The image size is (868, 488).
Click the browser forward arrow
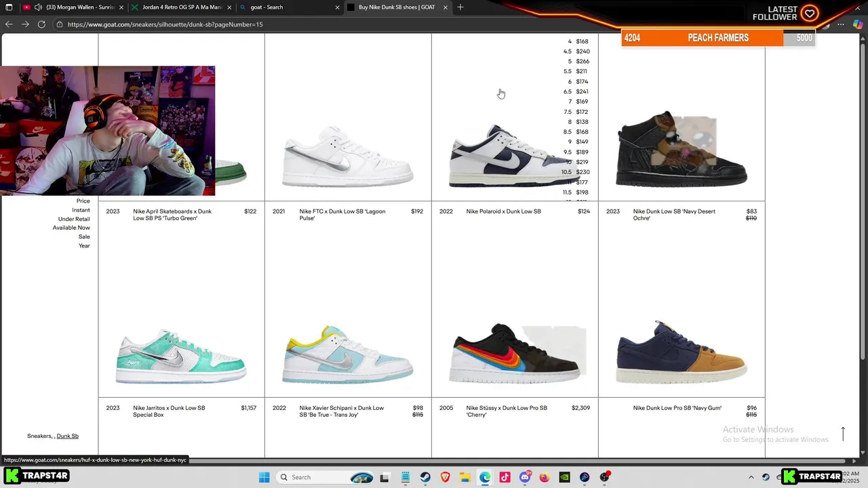(25, 24)
